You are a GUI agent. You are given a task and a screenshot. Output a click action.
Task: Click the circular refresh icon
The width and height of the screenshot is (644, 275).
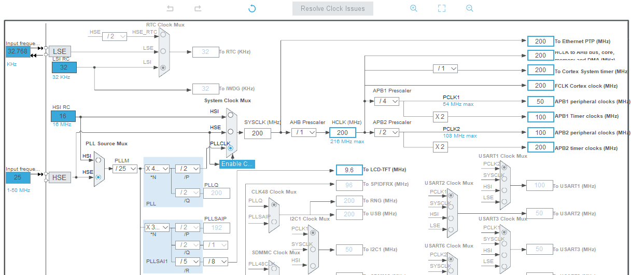pyautogui.click(x=252, y=8)
